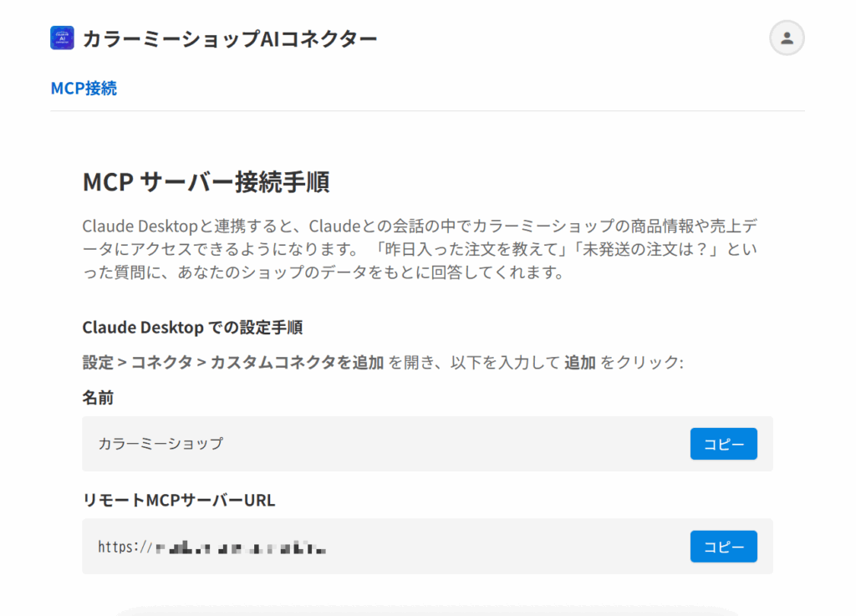Open the user account avatar menu
Viewport: 856px width, 616px height.
786,38
